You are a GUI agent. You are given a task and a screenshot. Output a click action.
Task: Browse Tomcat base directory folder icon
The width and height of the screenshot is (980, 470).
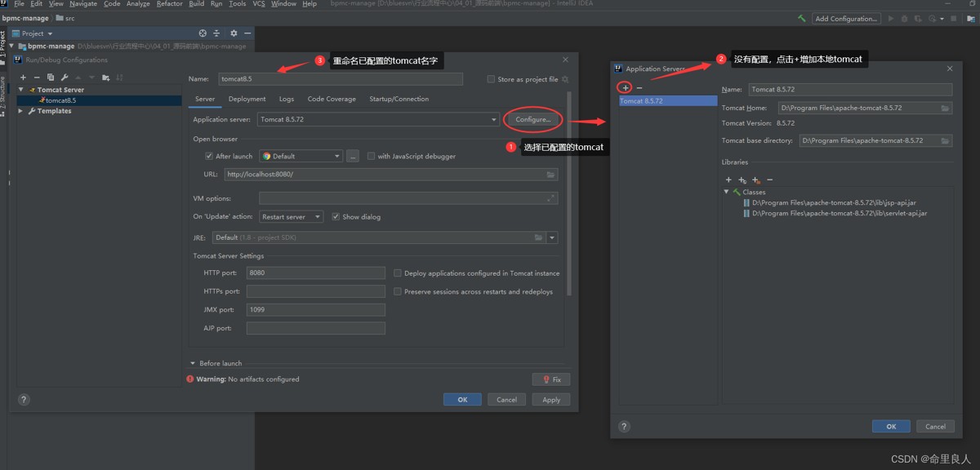coord(945,140)
